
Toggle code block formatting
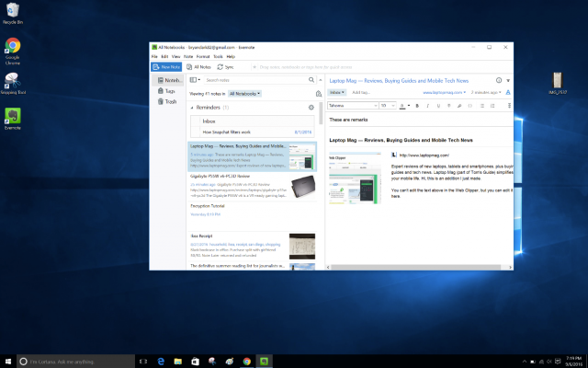click(x=469, y=106)
